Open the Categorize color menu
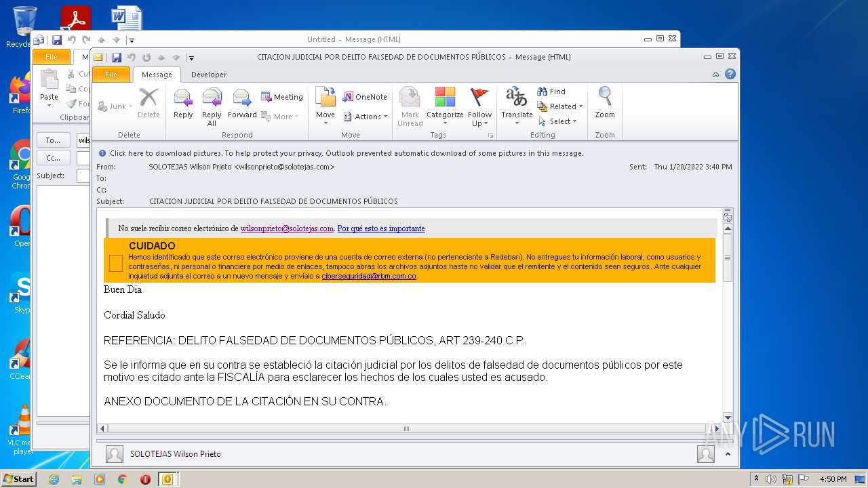Viewport: 868px width, 488px height. pyautogui.click(x=445, y=107)
